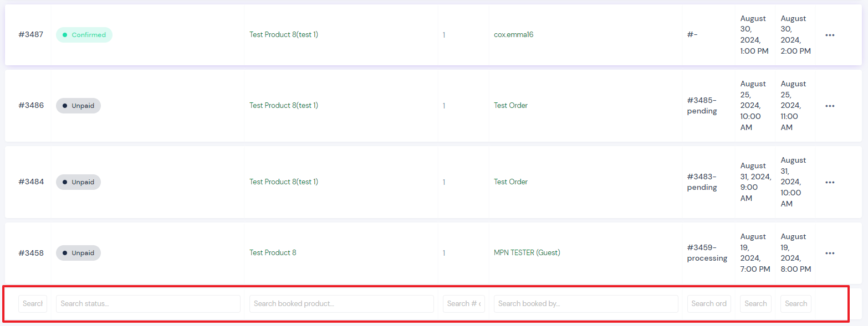Select the Unpaid badge in row #3458
The height and width of the screenshot is (326, 868).
pyautogui.click(x=78, y=253)
